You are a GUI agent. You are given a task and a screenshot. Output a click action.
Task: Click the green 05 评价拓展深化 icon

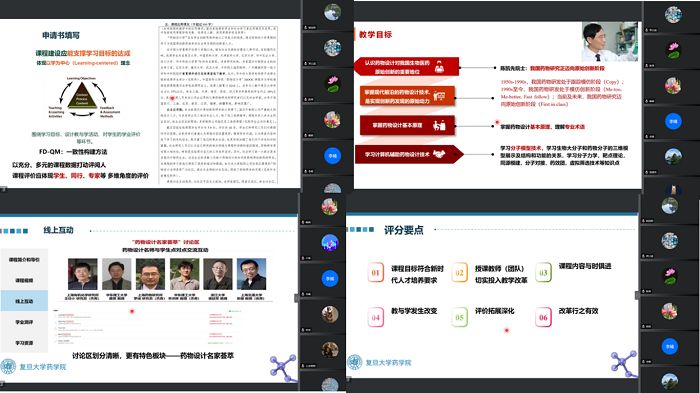coord(459,318)
